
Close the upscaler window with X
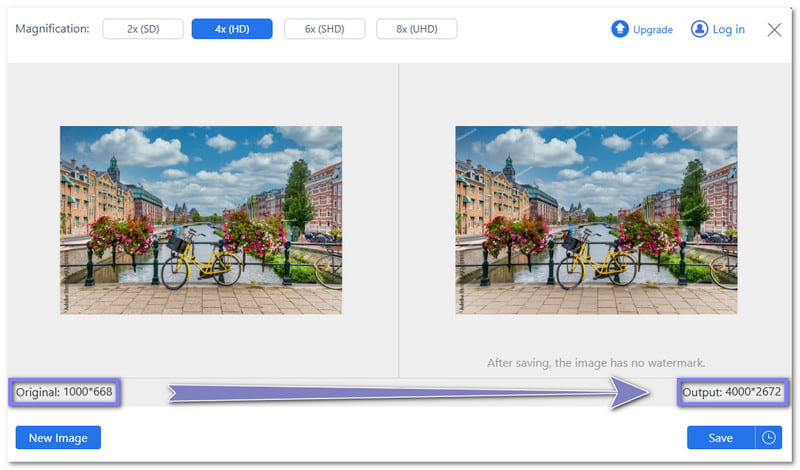774,29
